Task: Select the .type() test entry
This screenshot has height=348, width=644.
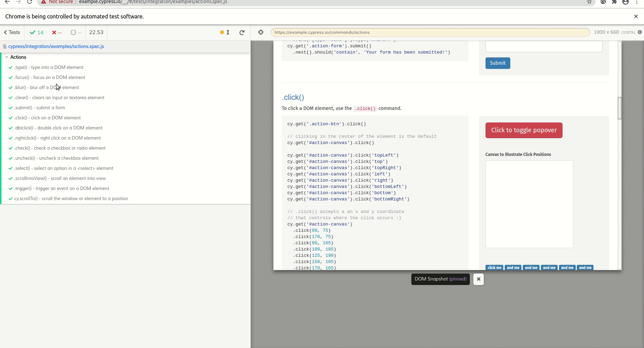Action: (49, 68)
